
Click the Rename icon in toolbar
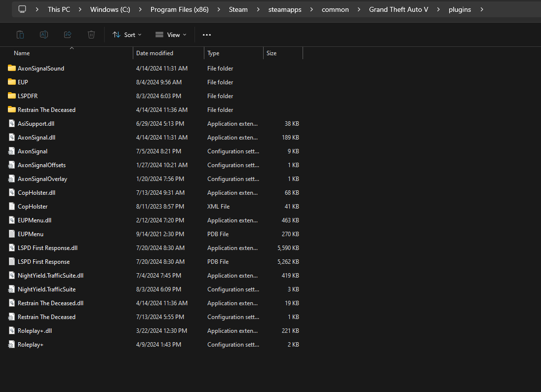point(44,35)
